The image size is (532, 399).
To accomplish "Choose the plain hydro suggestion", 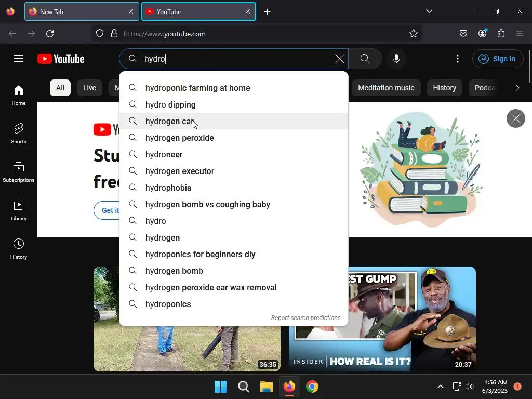I will click(x=234, y=221).
